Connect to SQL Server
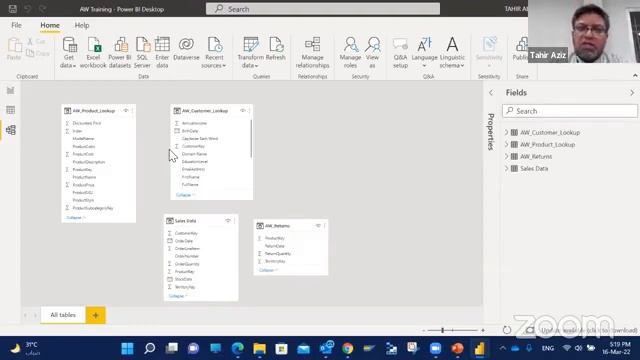Image resolution: width=640 pixels, height=360 pixels. [x=142, y=53]
